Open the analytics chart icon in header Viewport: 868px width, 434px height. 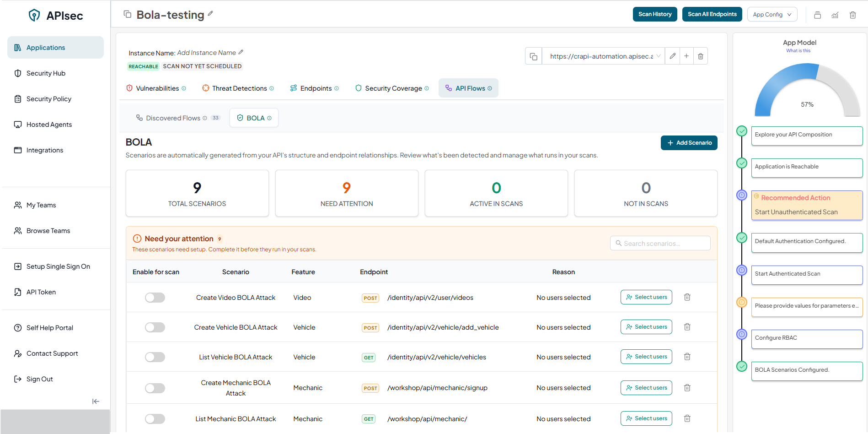835,15
